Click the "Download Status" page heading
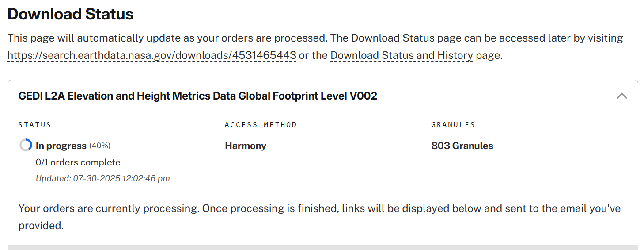Viewport: 644px width, 250px height. 71,14
